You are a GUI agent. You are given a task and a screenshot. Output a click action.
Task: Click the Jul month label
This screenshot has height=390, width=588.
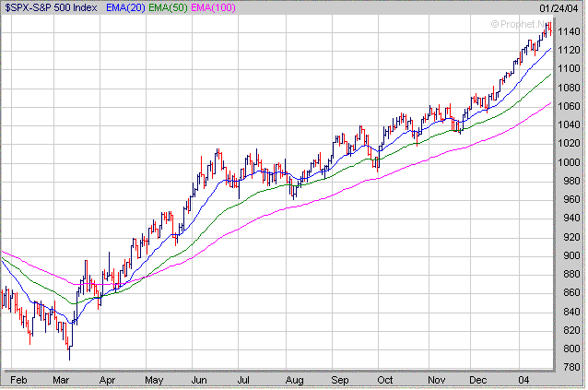243,380
